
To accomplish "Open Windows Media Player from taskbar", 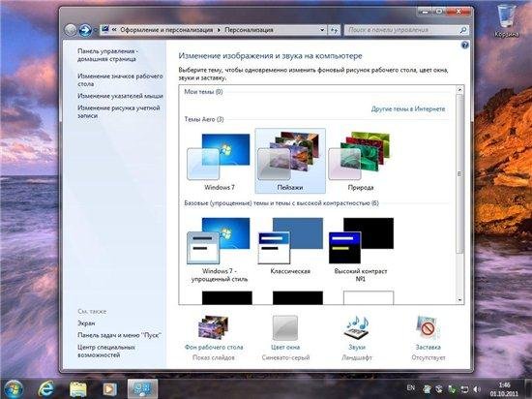I will pyautogui.click(x=109, y=388).
